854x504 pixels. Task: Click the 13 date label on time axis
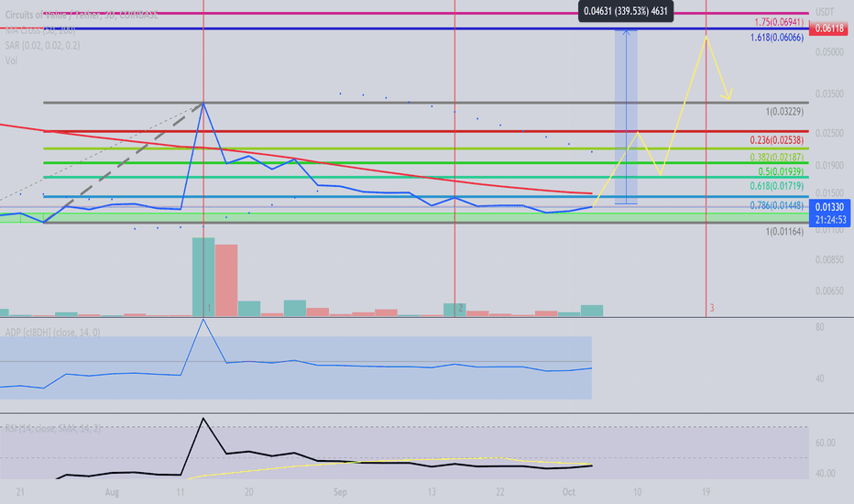[x=432, y=492]
